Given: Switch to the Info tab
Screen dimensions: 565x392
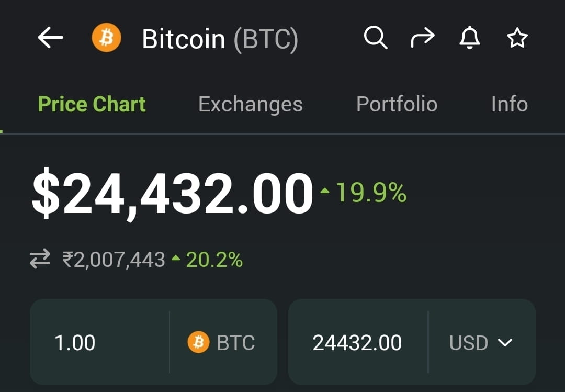Looking at the screenshot, I should [508, 104].
